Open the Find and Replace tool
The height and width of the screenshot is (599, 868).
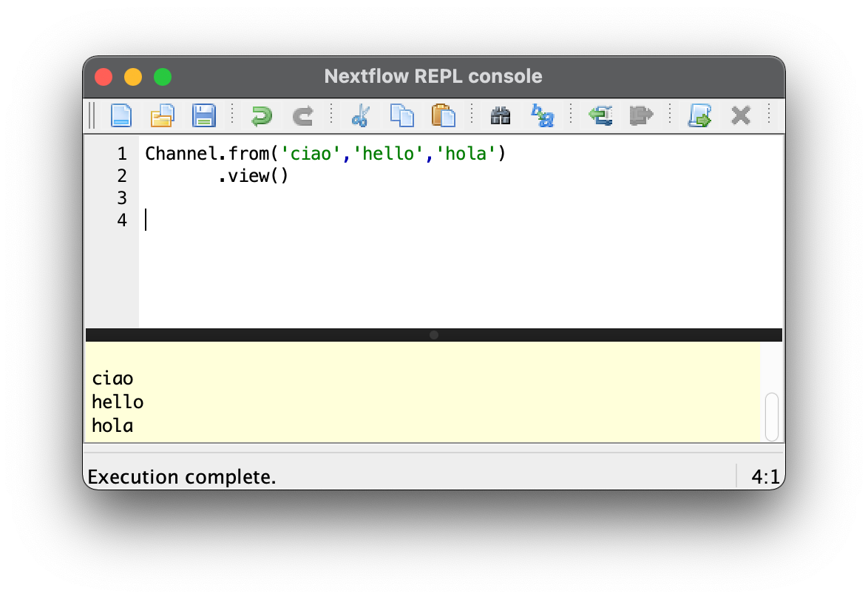tap(542, 115)
